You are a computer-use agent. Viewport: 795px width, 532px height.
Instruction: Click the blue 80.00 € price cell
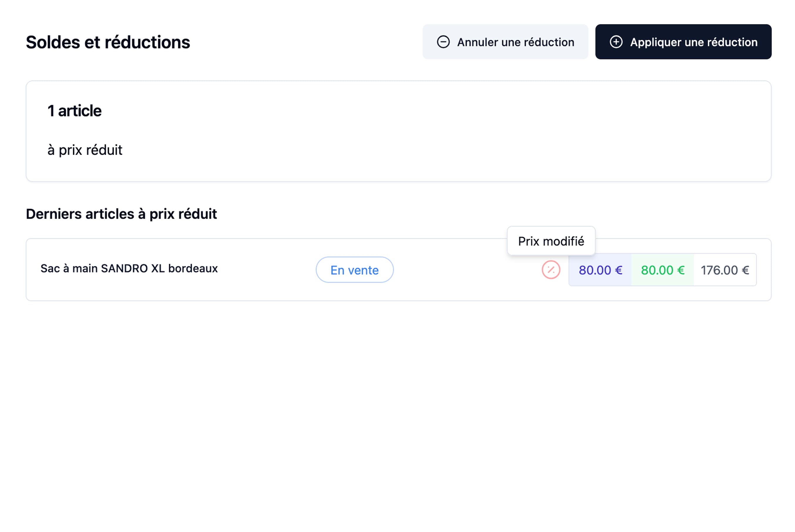pyautogui.click(x=600, y=270)
